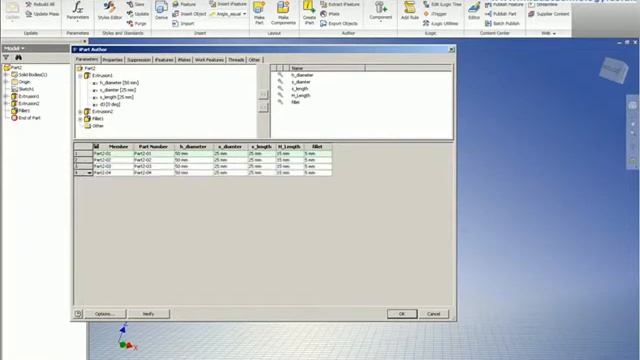640x360 pixels.
Task: Click the iTrigger icon
Action: 427,14
